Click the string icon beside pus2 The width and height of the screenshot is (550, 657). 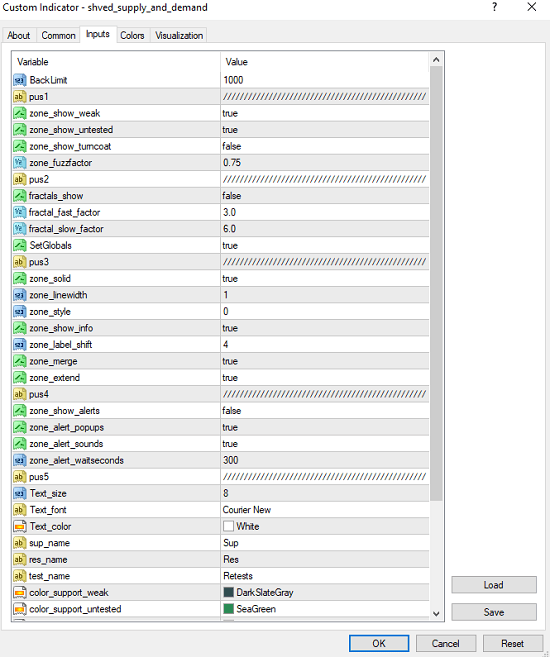point(19,179)
